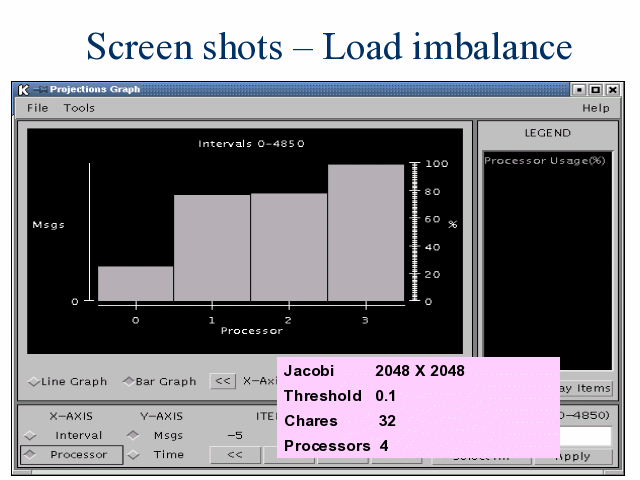Set Y-axis to Time
This screenshot has width=640, height=480.
[160, 455]
